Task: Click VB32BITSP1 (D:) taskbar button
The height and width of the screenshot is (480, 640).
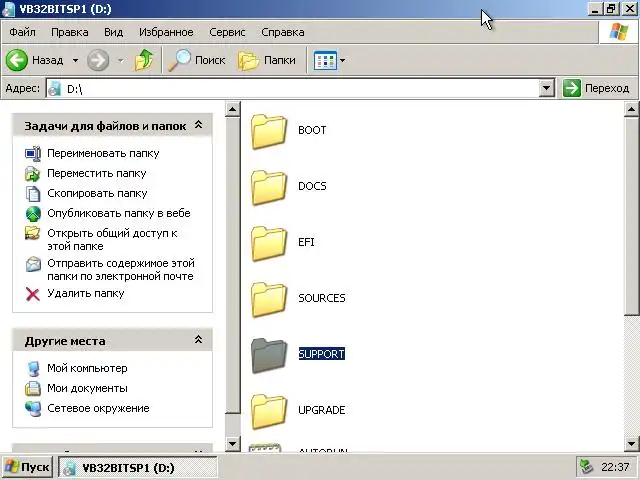Action: click(138, 467)
